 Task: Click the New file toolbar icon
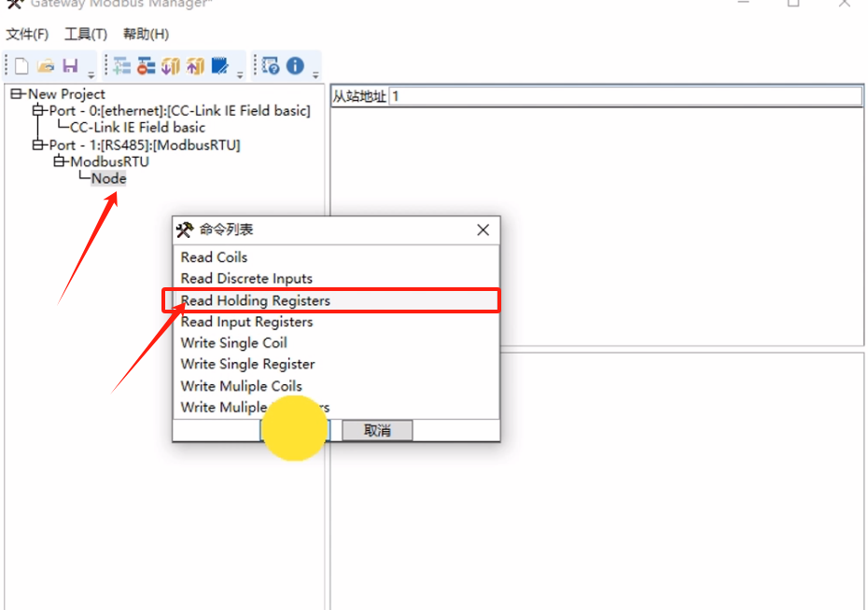pyautogui.click(x=21, y=66)
